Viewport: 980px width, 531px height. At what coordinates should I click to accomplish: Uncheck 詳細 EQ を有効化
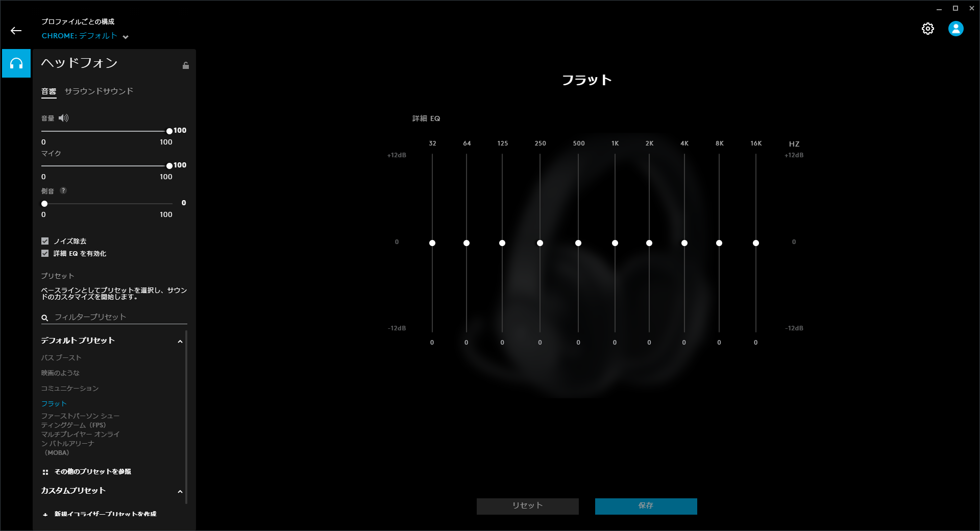[x=44, y=253]
